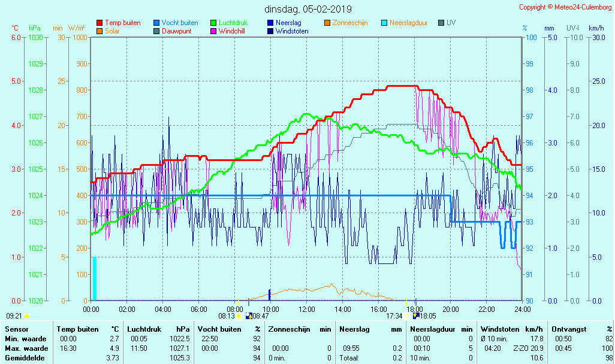Click the cyan rain duration bar at 00:10
The height and width of the screenshot is (364, 615).
(94, 278)
